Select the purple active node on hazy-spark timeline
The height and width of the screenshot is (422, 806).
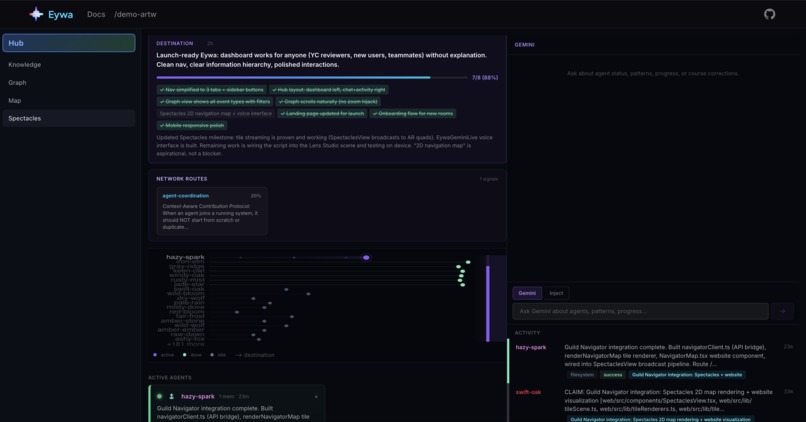click(x=366, y=258)
